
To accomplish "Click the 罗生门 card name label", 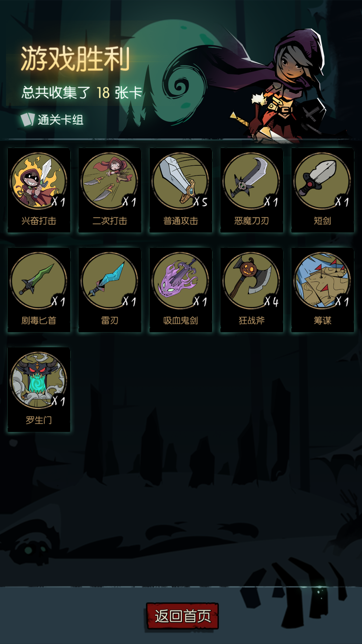I will pyautogui.click(x=39, y=420).
